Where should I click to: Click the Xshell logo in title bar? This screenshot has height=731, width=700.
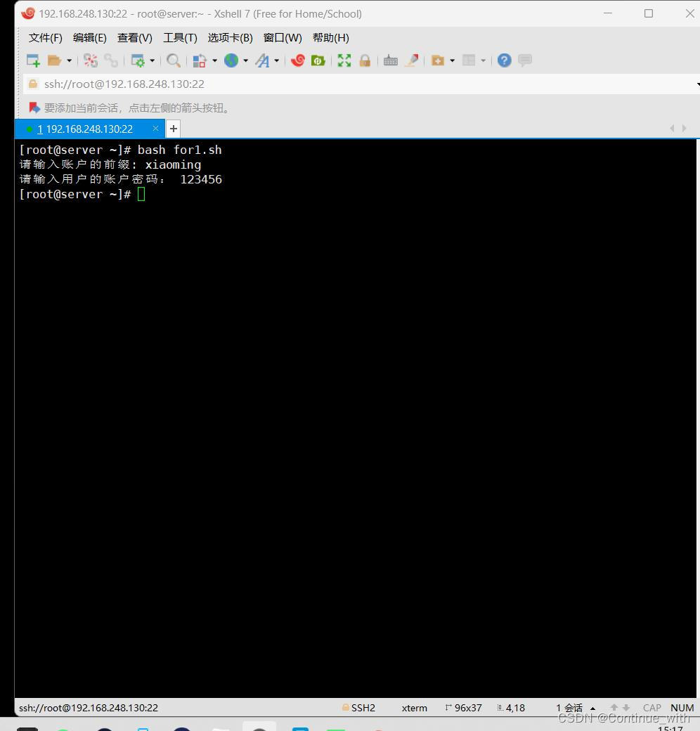click(28, 13)
